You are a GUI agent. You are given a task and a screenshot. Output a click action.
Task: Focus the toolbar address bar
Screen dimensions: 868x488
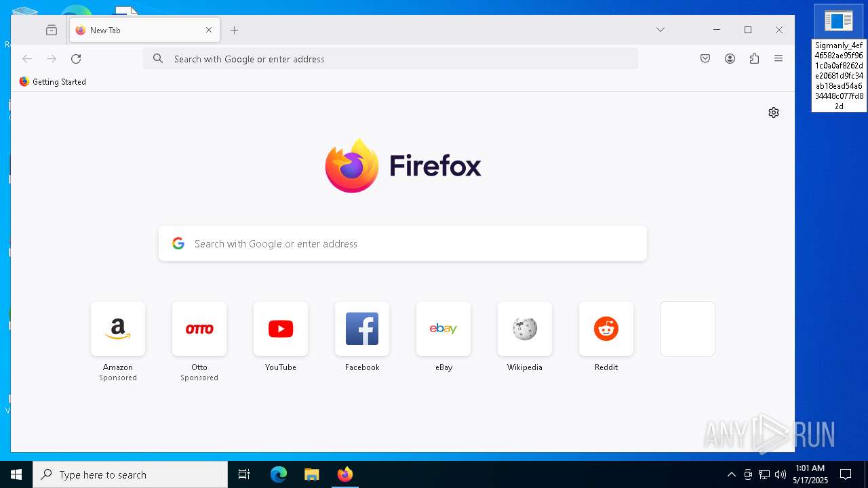[x=391, y=59]
